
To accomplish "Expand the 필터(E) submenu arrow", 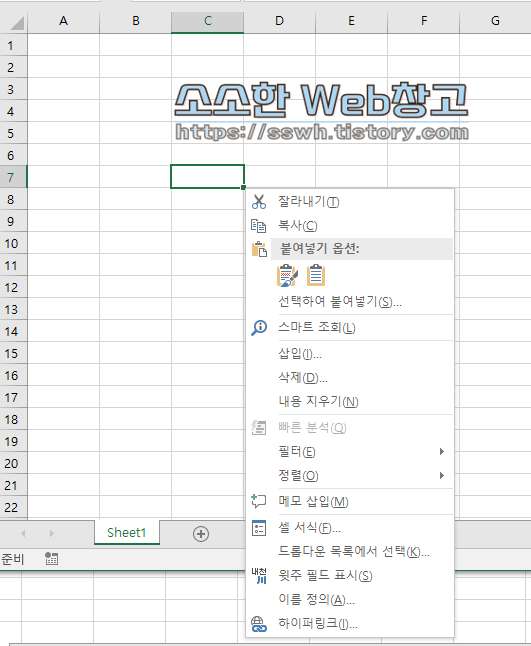I will tap(442, 452).
